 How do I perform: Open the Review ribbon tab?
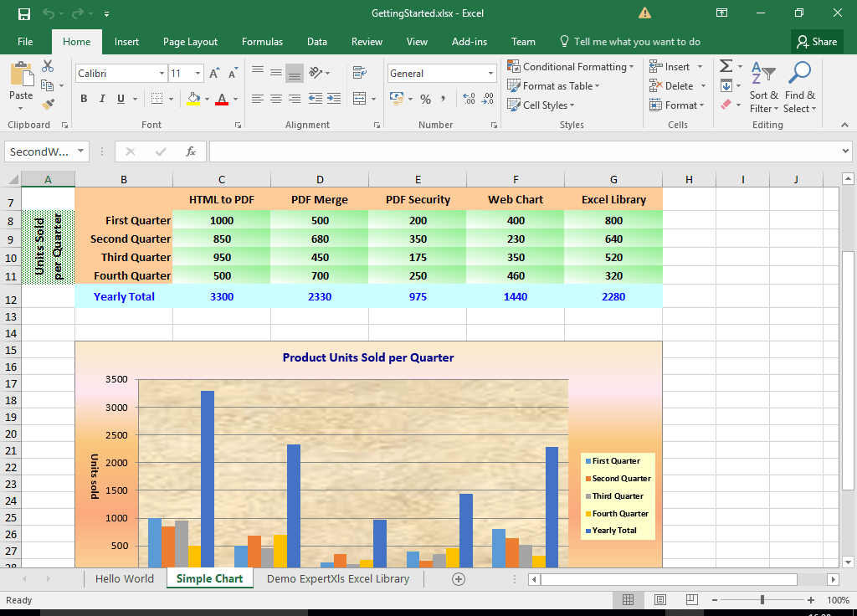[x=367, y=41]
